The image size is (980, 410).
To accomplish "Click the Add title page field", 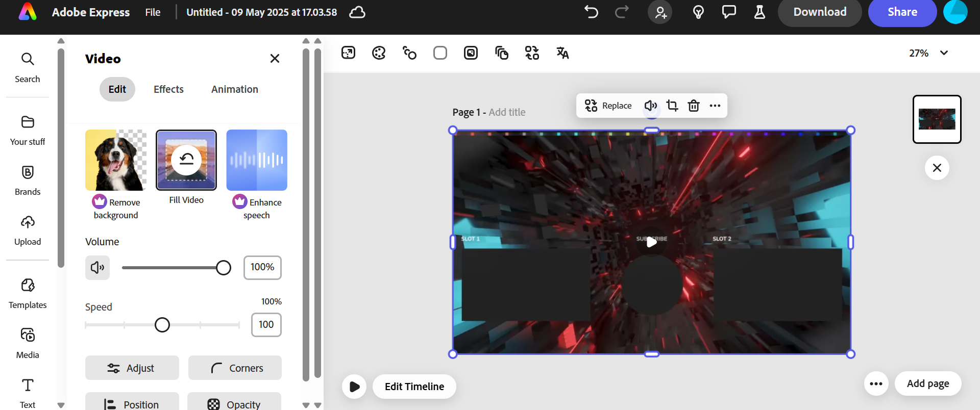I will [507, 112].
